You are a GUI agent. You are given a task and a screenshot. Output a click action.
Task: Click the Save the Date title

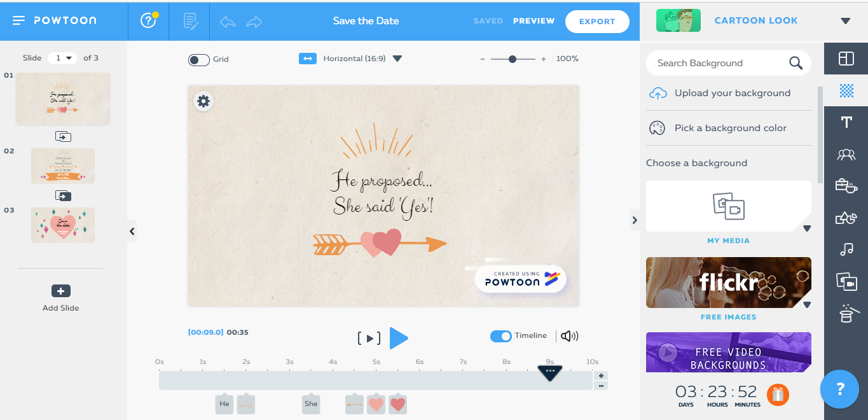(366, 21)
